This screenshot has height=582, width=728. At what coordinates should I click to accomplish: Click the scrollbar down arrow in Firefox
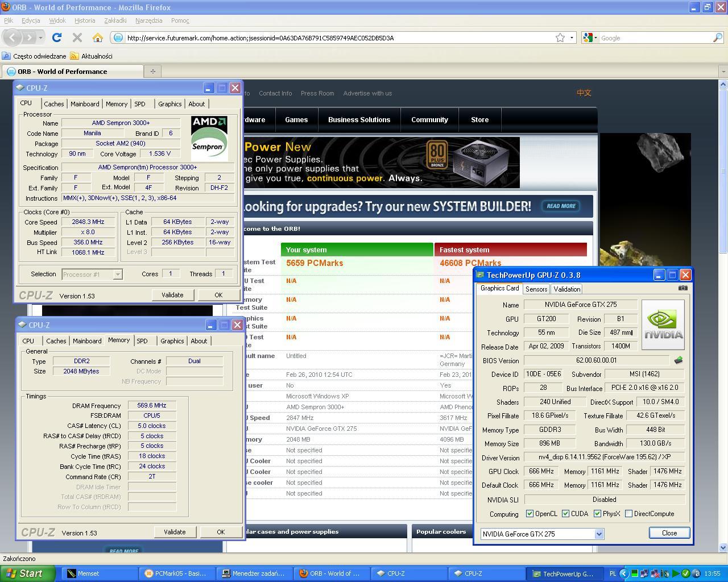723,548
